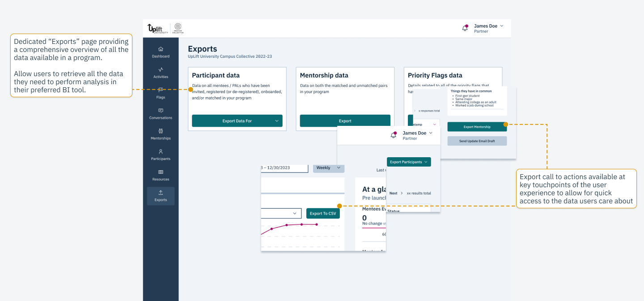This screenshot has height=301, width=644.
Task: Open the James Doe account dropdown
Action: (x=488, y=26)
